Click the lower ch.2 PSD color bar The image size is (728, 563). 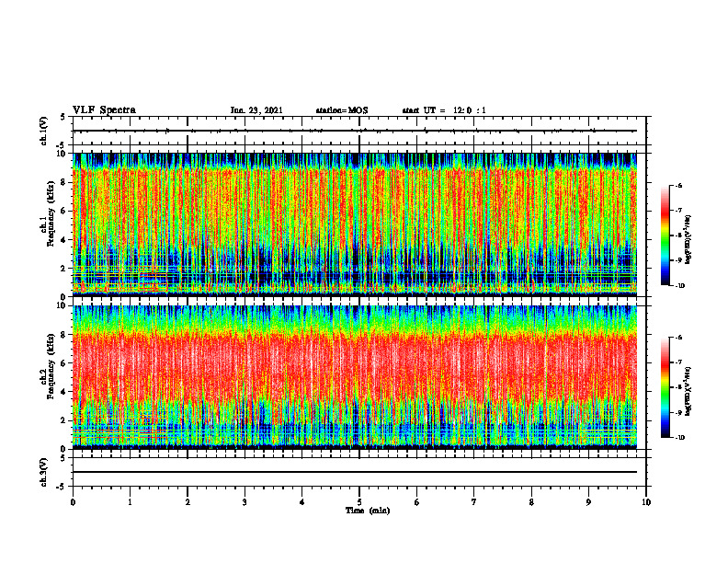pyautogui.click(x=665, y=387)
